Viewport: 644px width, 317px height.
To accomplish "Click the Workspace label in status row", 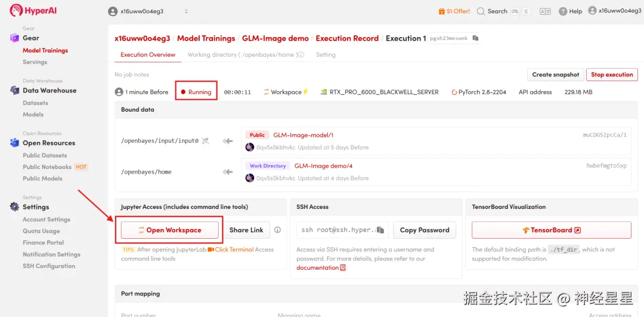I will point(286,92).
